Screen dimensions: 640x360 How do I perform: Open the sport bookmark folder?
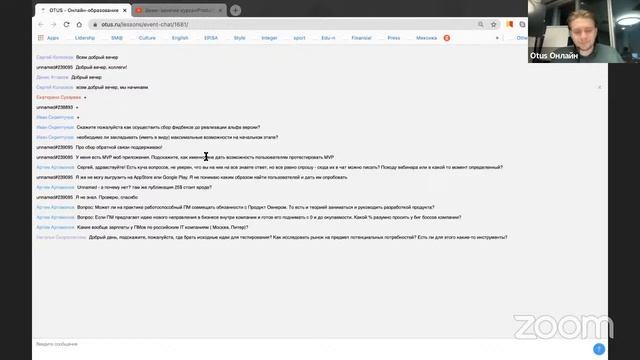tap(299, 38)
